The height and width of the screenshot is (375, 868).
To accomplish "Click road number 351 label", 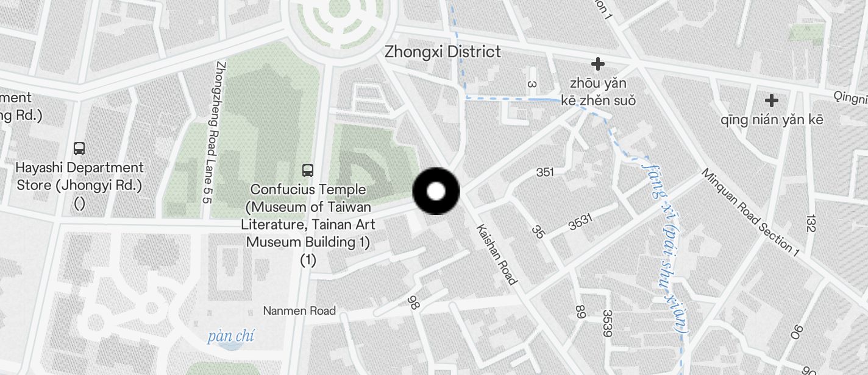I will (x=545, y=172).
